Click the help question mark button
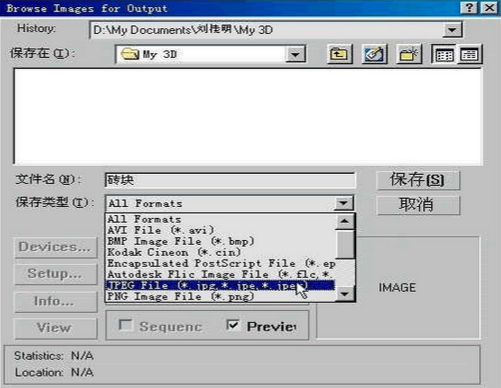This screenshot has width=501, height=388. tap(469, 7)
